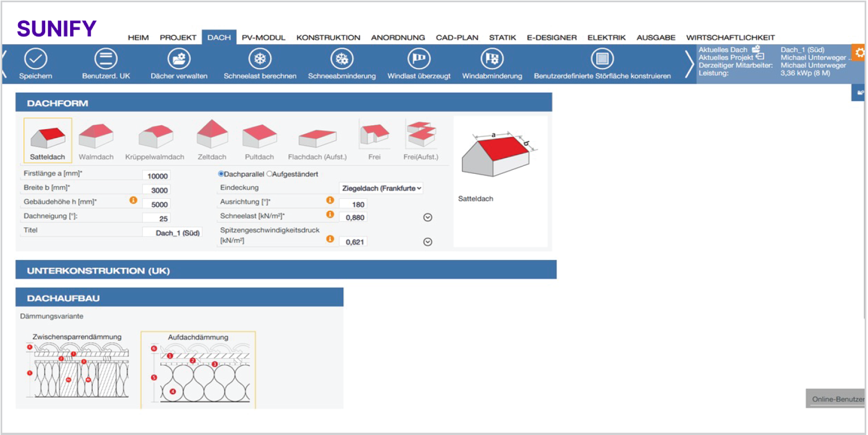Collapse the DACHAUFBAU section header
The width and height of the screenshot is (868, 435).
tap(179, 297)
